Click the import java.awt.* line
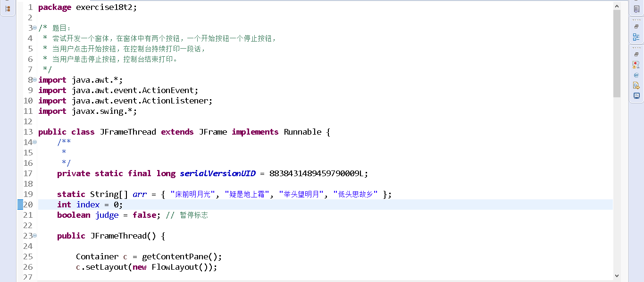Viewport: 644px width, 282px height. click(81, 80)
